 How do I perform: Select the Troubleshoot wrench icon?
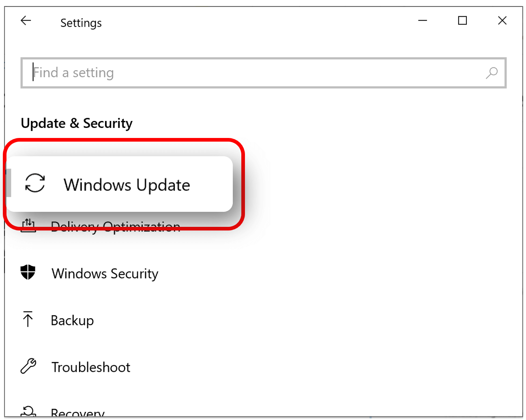(28, 366)
